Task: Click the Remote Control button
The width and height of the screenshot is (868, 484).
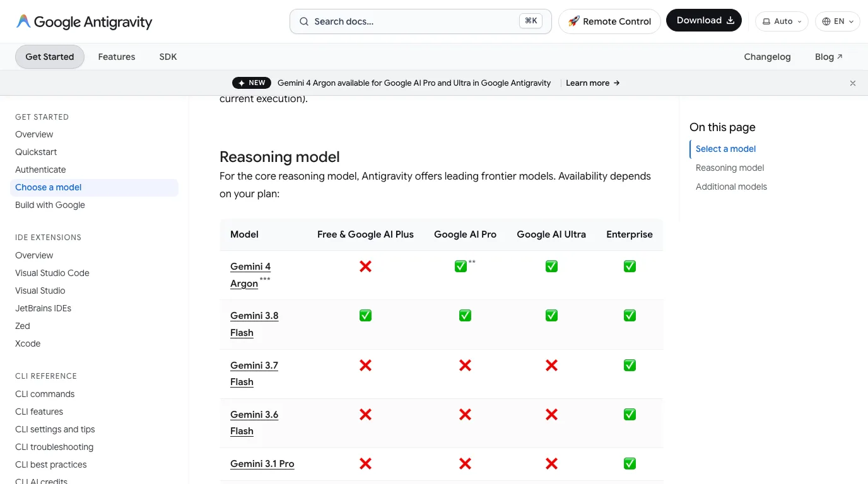Action: pos(609,21)
